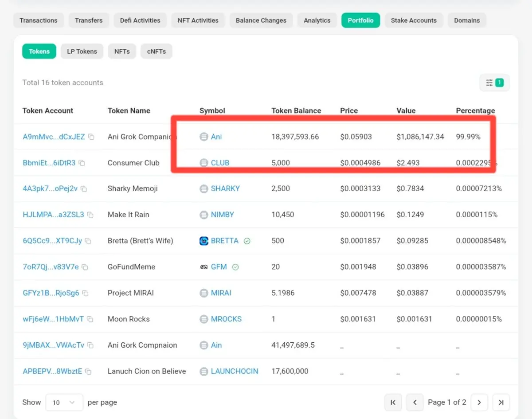Open the MROCKS symbol link
532x419 pixels.
pyautogui.click(x=226, y=319)
